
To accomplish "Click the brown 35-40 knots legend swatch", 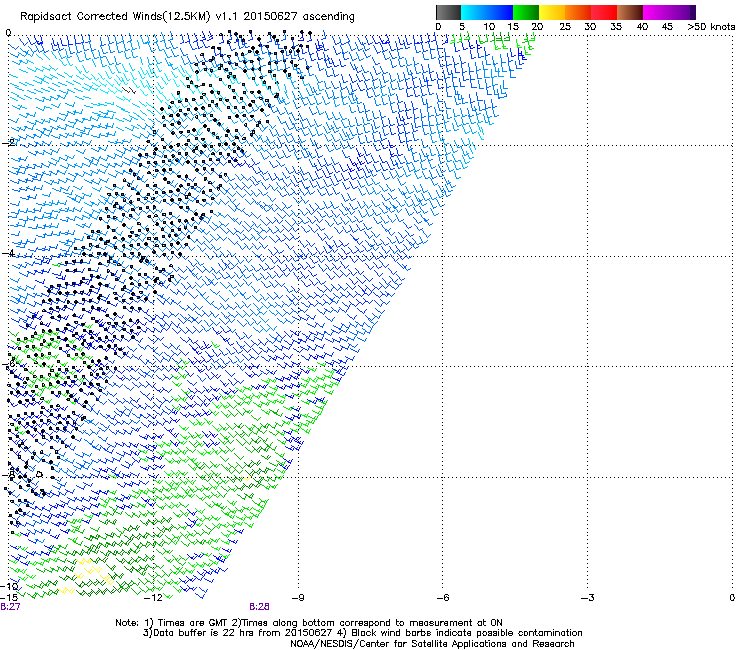I will [x=630, y=12].
